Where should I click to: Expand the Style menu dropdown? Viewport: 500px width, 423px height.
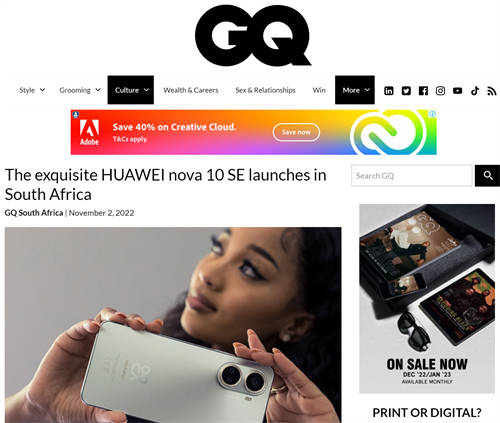click(x=32, y=90)
